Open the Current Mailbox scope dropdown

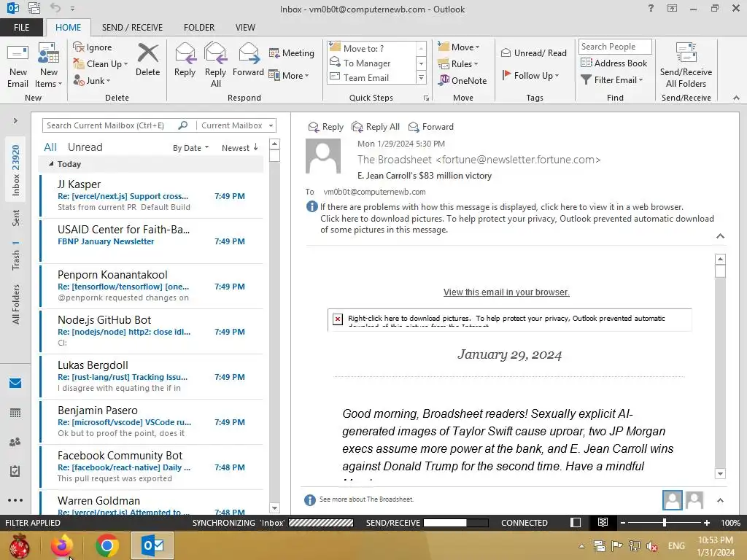(x=237, y=125)
